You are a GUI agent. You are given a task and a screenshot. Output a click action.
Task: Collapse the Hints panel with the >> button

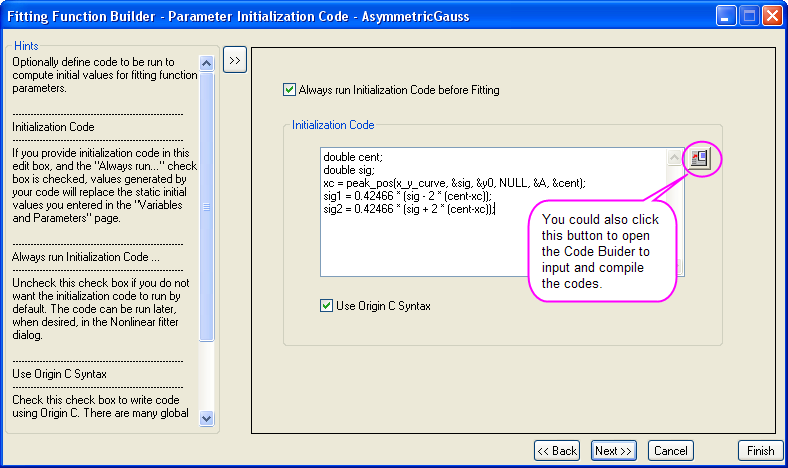[x=235, y=60]
